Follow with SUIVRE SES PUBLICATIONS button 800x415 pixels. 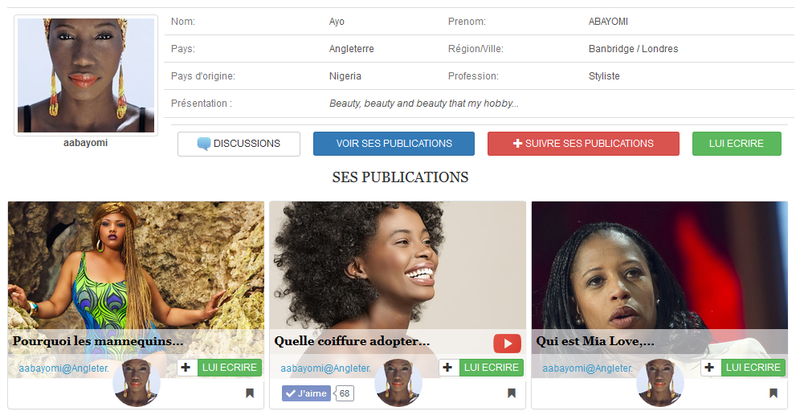(x=583, y=144)
